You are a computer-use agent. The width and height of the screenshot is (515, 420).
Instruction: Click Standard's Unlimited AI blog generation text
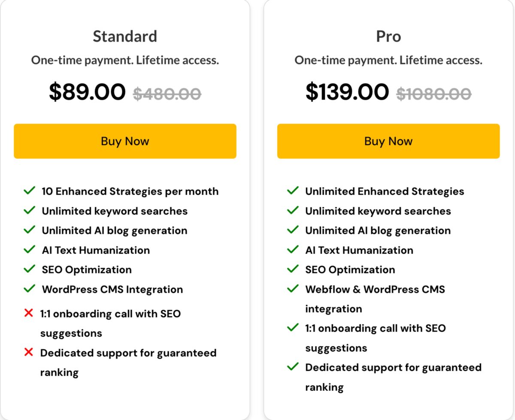click(x=115, y=230)
